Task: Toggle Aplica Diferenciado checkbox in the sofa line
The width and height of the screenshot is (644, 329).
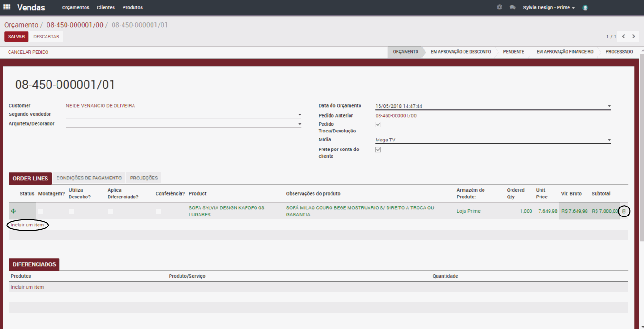Action: 110,211
